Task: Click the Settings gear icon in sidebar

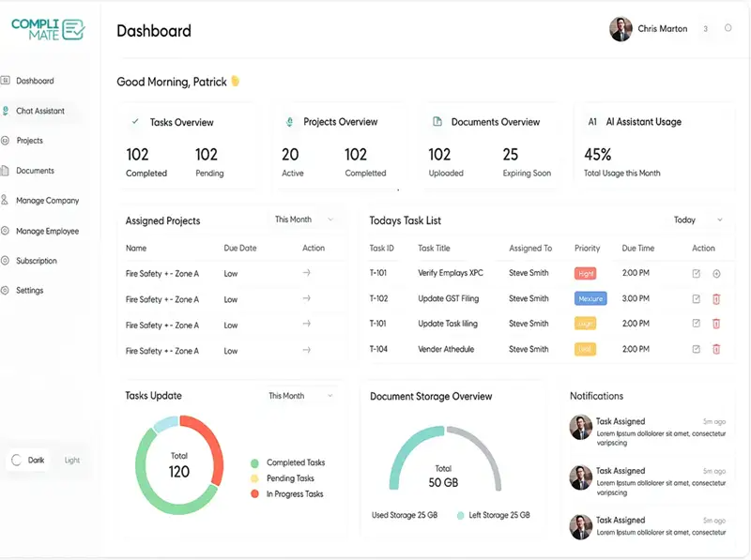Action: pyautogui.click(x=5, y=291)
